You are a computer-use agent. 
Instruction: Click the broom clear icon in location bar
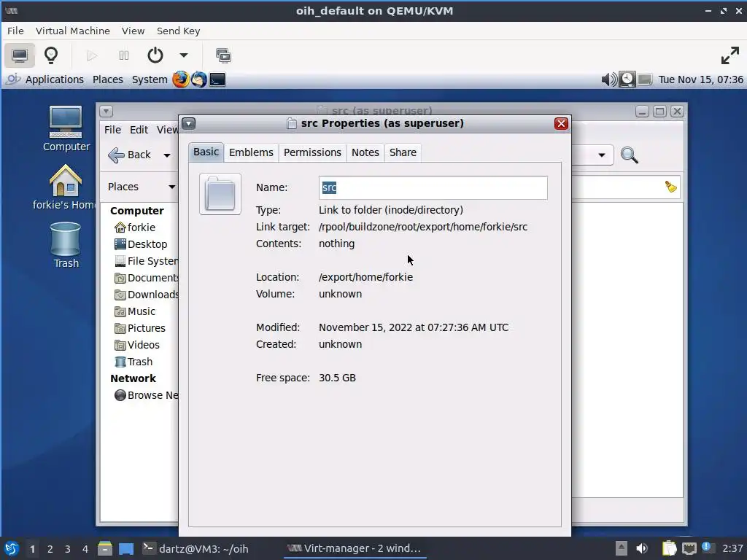(x=671, y=187)
